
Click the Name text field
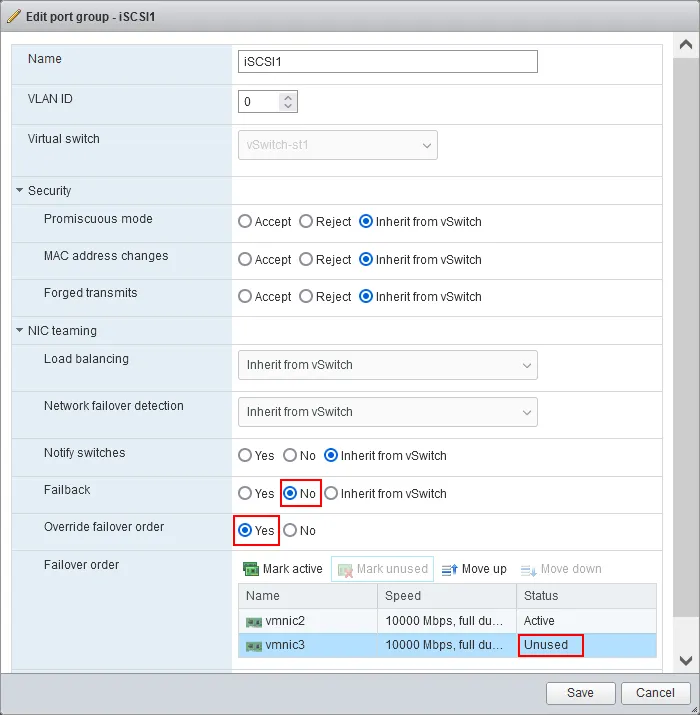point(387,62)
